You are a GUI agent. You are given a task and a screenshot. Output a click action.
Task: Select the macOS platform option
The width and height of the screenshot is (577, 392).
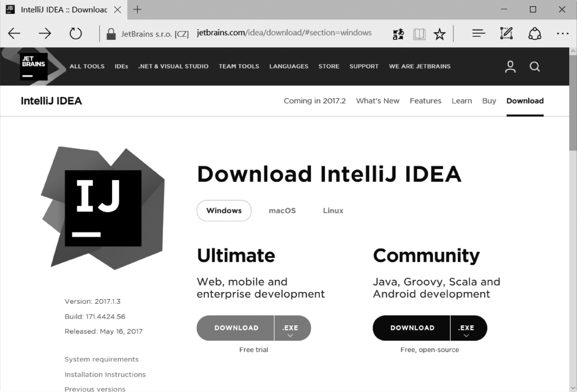point(282,211)
